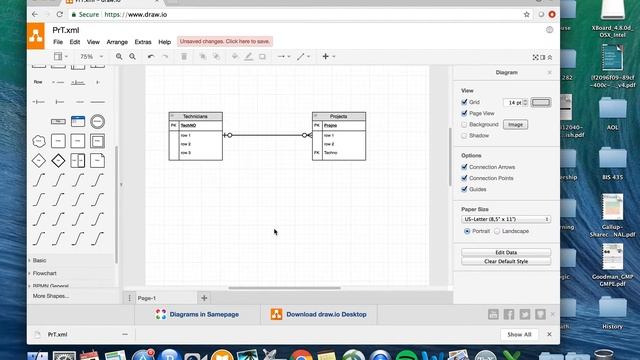Image resolution: width=640 pixels, height=360 pixels.
Task: Click the delete trash icon
Action: point(184,56)
